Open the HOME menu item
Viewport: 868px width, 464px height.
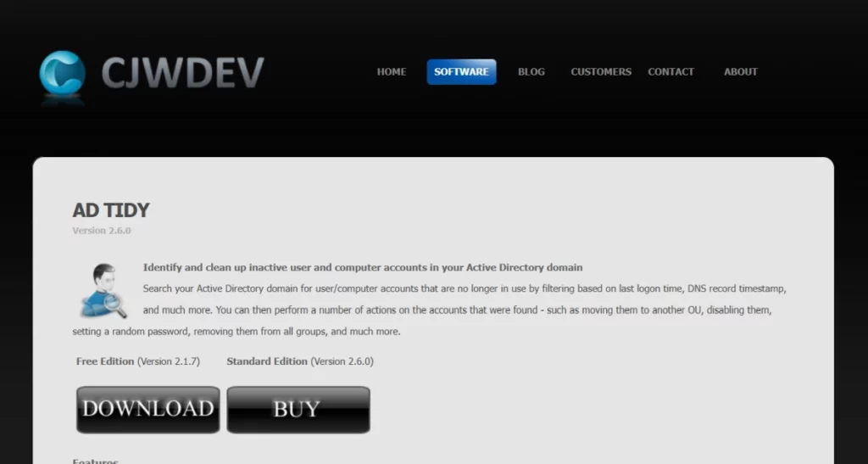(392, 72)
